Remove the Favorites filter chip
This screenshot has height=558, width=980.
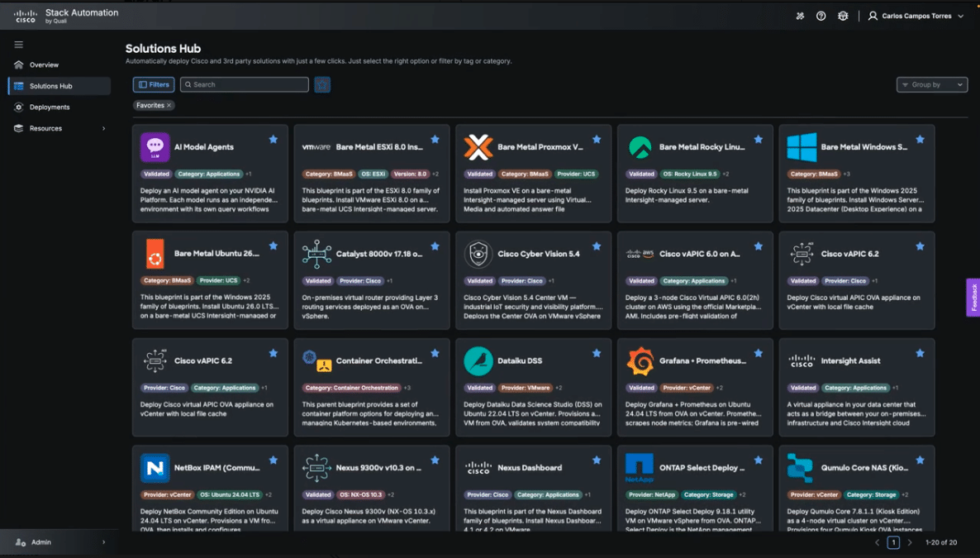pos(169,105)
